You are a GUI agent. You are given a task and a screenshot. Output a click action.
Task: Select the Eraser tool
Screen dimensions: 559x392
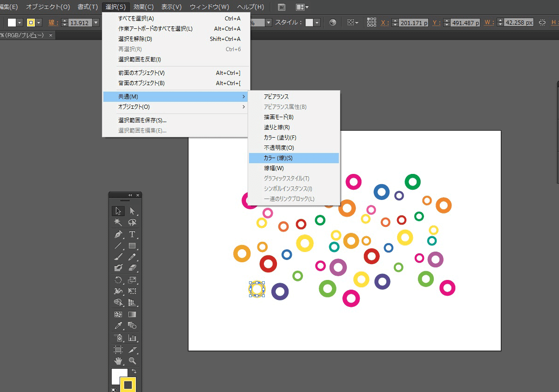(x=132, y=268)
